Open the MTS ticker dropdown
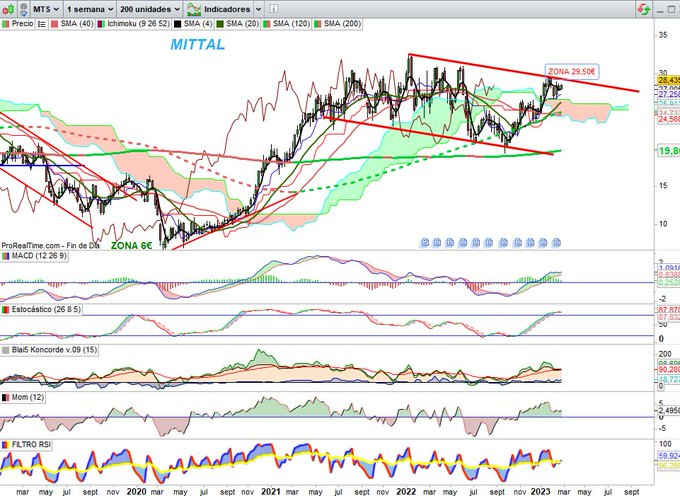This screenshot has height=496, width=680. pyautogui.click(x=46, y=9)
